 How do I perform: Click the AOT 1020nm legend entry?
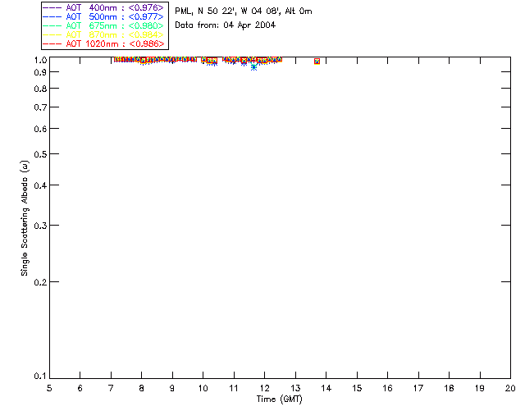coord(103,43)
